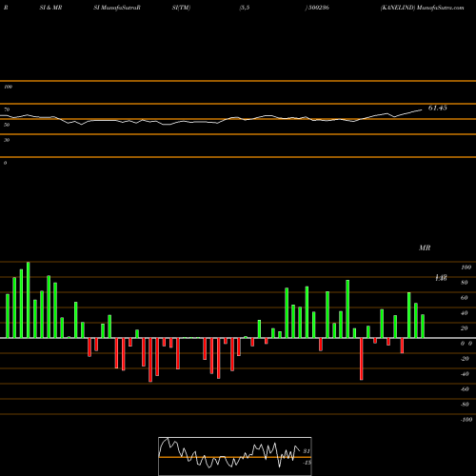Click the MR axis label 100 on right
This screenshot has height=476, width=476.
tap(466, 268)
